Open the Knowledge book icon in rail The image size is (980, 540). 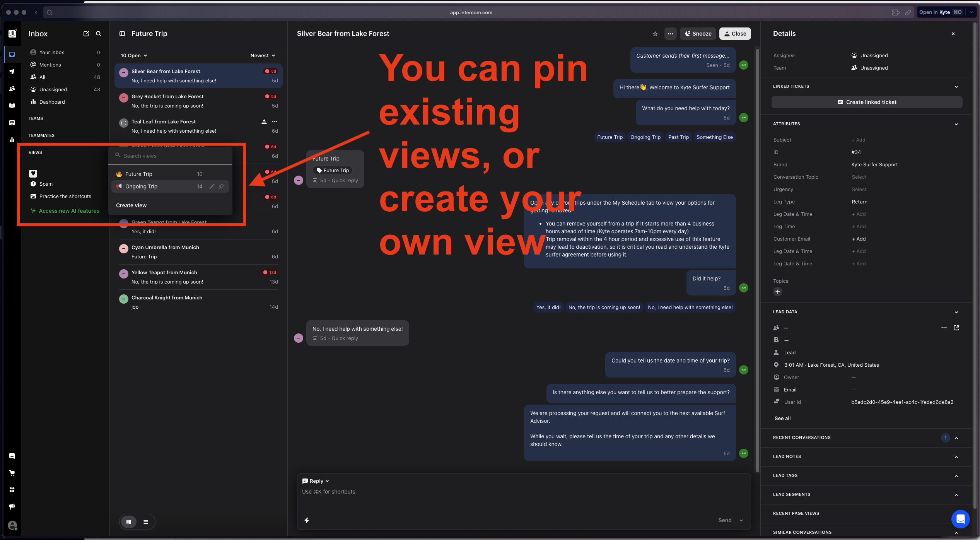(12, 106)
